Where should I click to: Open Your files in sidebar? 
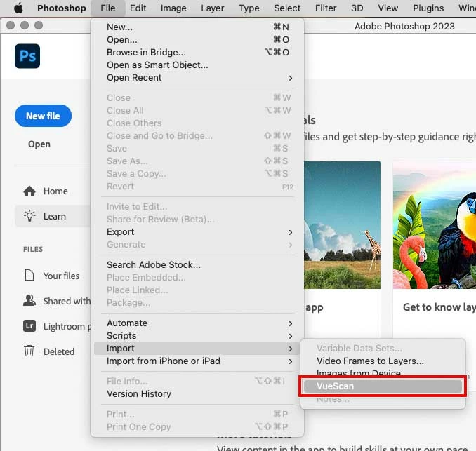pyautogui.click(x=53, y=276)
